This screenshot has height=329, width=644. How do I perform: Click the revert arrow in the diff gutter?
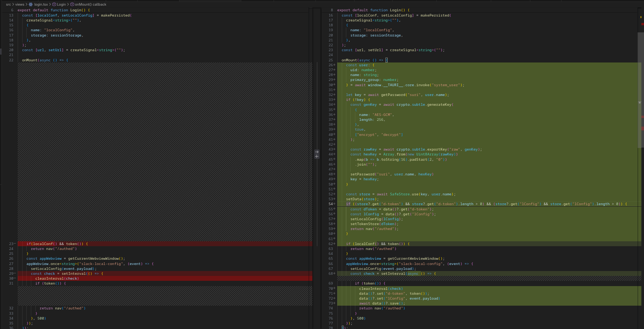click(x=317, y=152)
